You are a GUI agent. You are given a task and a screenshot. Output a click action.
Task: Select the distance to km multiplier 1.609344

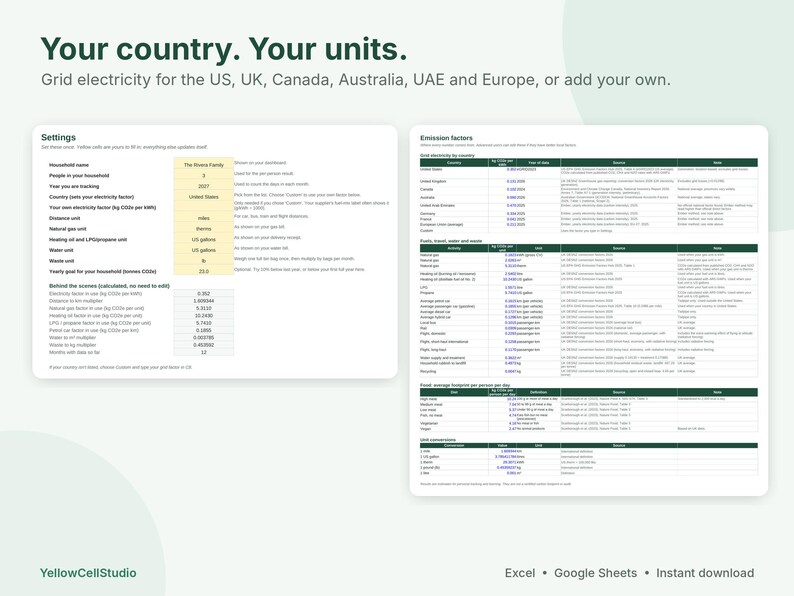pos(204,301)
